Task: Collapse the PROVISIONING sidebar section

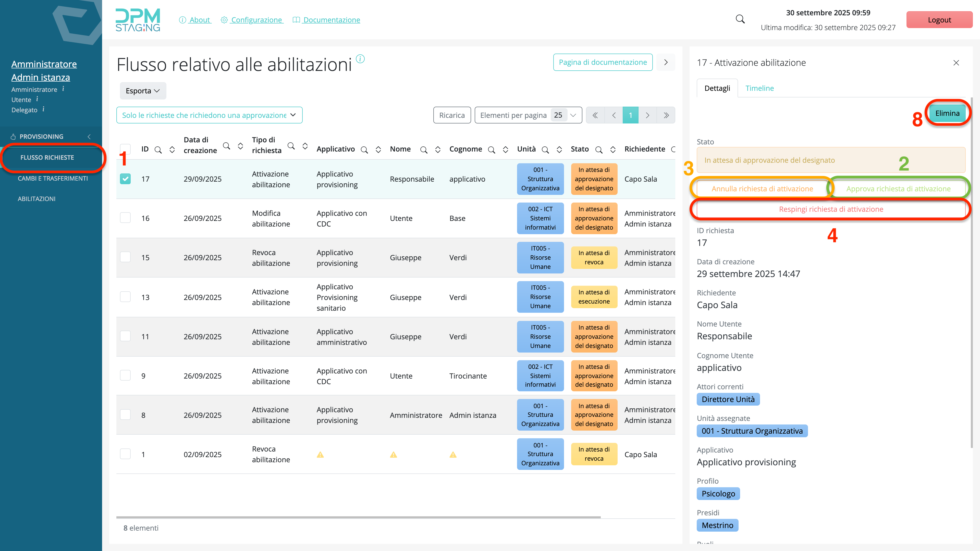Action: tap(89, 136)
